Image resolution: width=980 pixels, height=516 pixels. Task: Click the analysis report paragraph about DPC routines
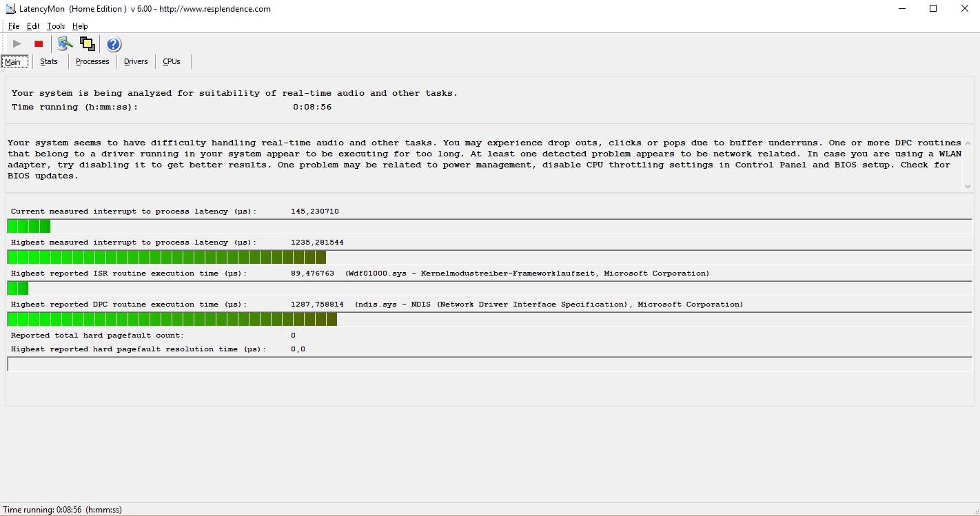484,159
